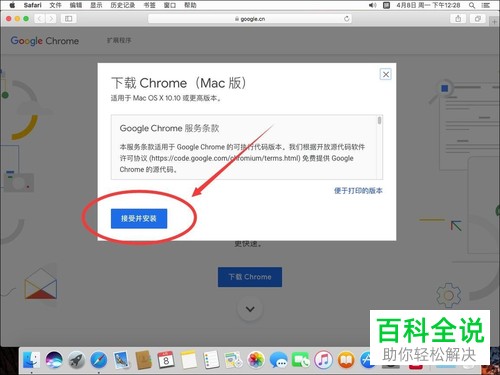This screenshot has width=500, height=375.
Task: Open Contacts from the Dock
Action: [x=144, y=360]
